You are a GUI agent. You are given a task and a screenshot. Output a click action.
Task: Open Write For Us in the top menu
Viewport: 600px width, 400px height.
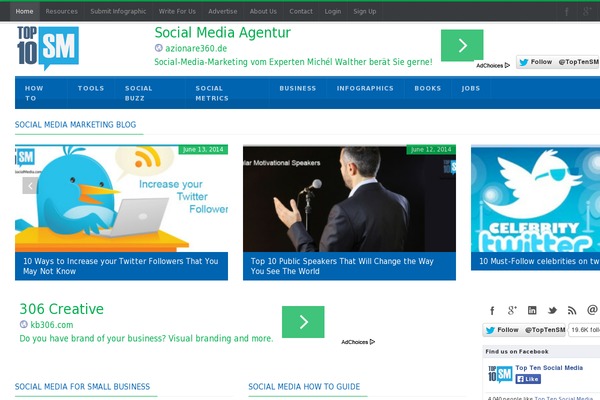pos(177,11)
